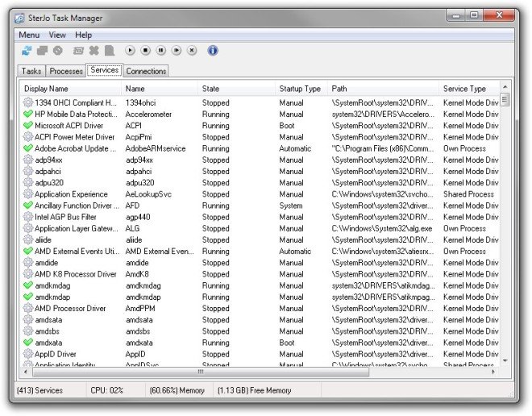Click the AdobeARMservice name cell
Screen dimensions: 532x416
click(x=156, y=148)
